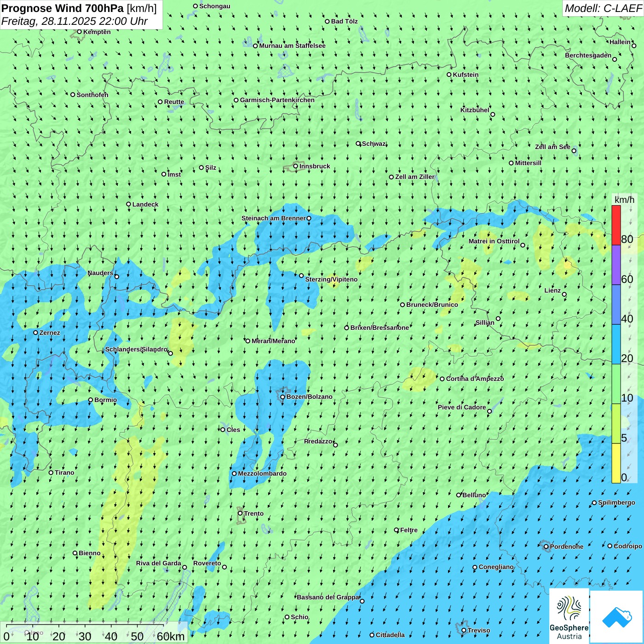Click the Riva del Garda marker
This screenshot has width=644, height=644.
185,567
